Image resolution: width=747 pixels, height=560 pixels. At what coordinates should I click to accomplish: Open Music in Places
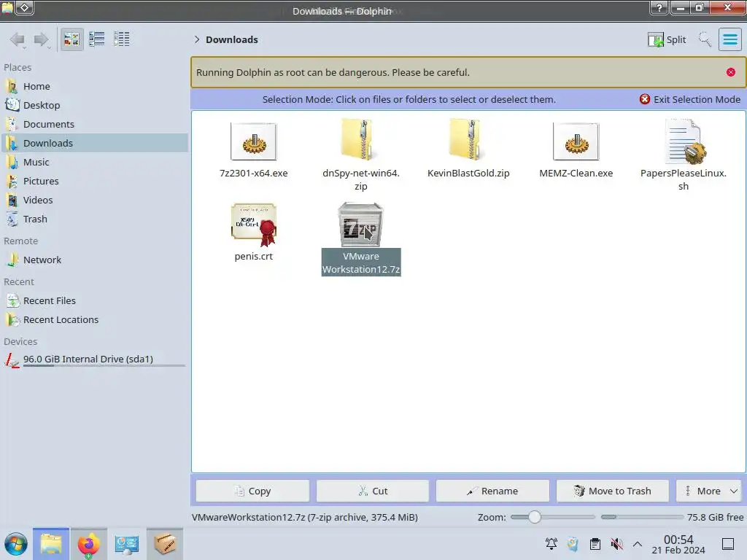[x=96, y=162]
